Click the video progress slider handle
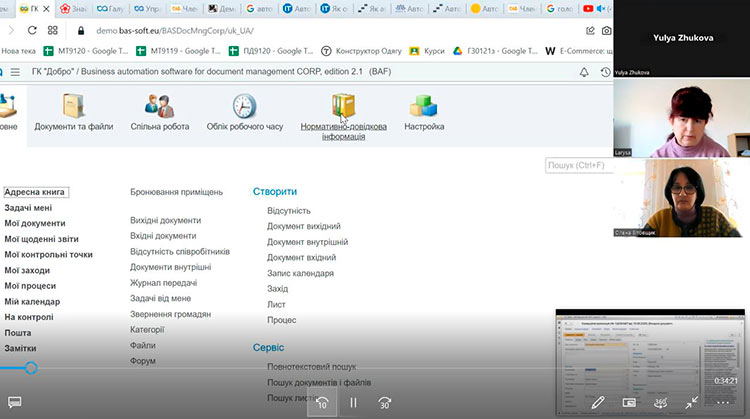This screenshot has height=419, width=750. (31, 368)
